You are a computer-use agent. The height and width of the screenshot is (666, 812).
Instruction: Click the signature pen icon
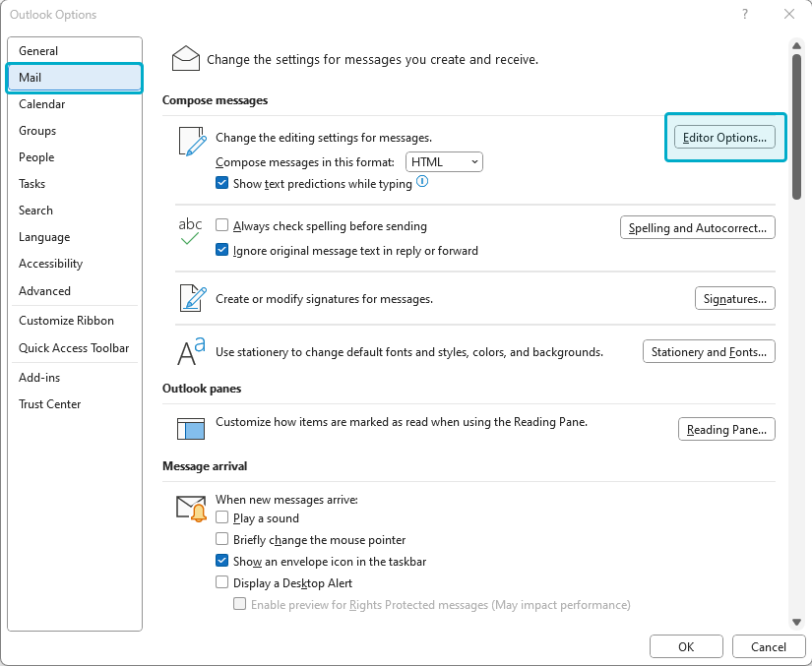coord(193,297)
